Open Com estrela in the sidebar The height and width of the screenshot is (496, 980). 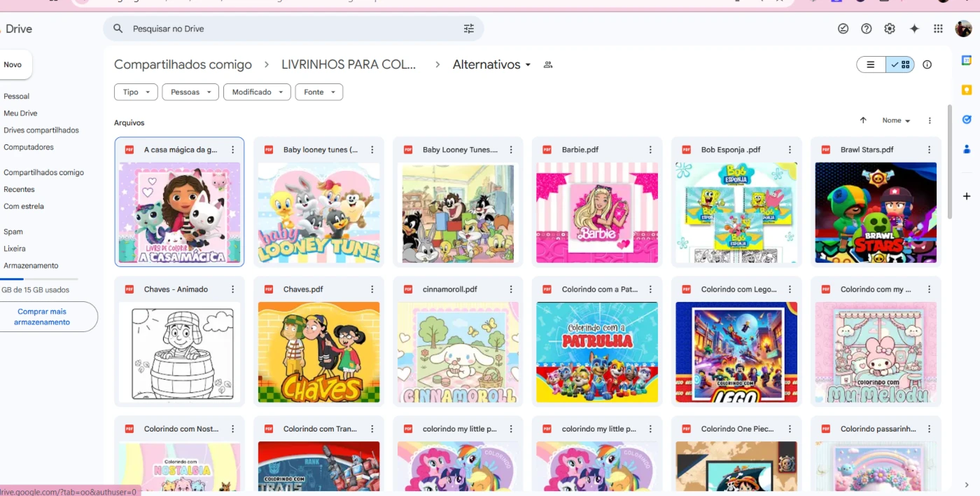tap(24, 206)
